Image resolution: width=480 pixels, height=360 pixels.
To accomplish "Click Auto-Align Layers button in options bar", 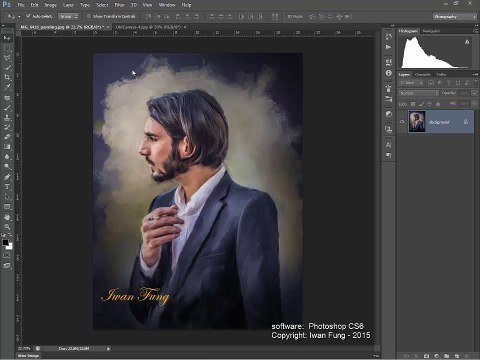I will tap(275, 16).
